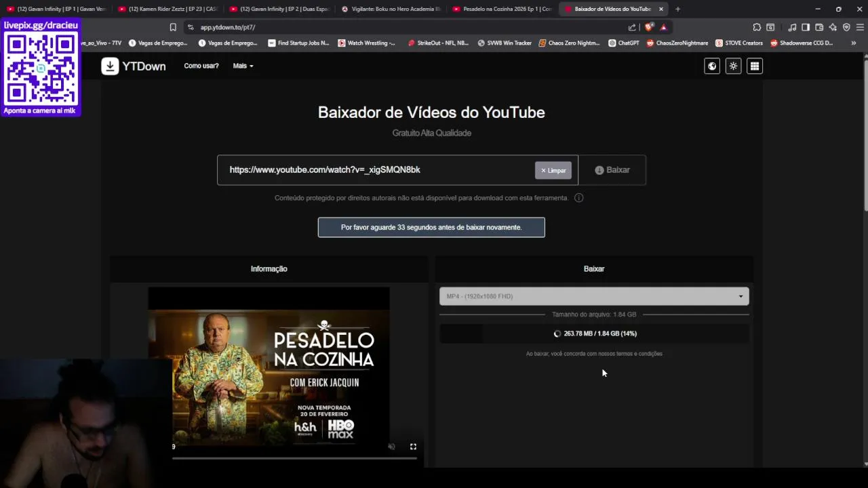Open the Brave Shields lion icon
The image size is (868, 488).
tap(649, 27)
